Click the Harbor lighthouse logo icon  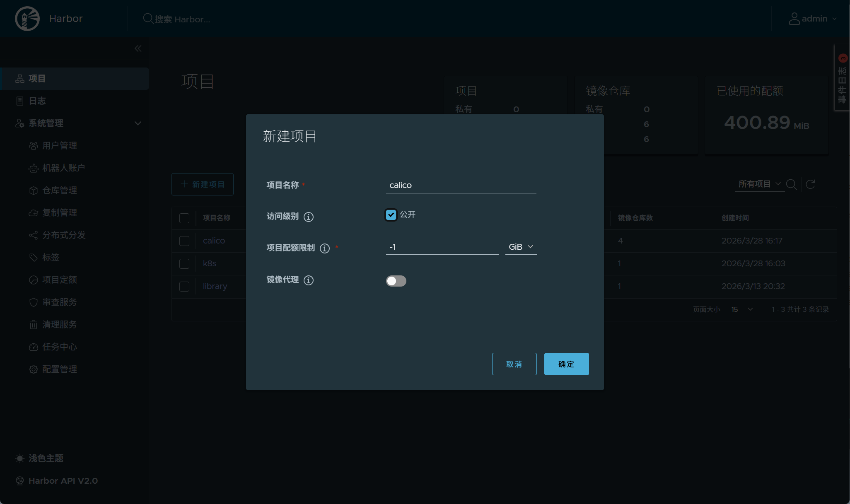(x=27, y=19)
